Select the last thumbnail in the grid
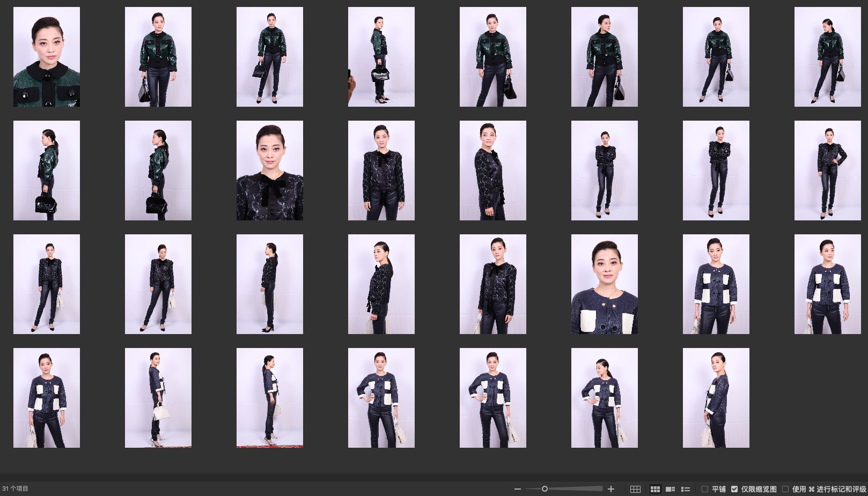868x496 pixels. (716, 398)
